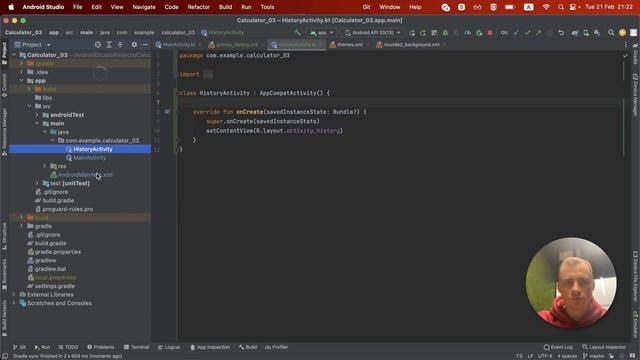Viewport: 640px width, 360px height.
Task: Open the App Inspection tool window
Action: click(x=210, y=347)
